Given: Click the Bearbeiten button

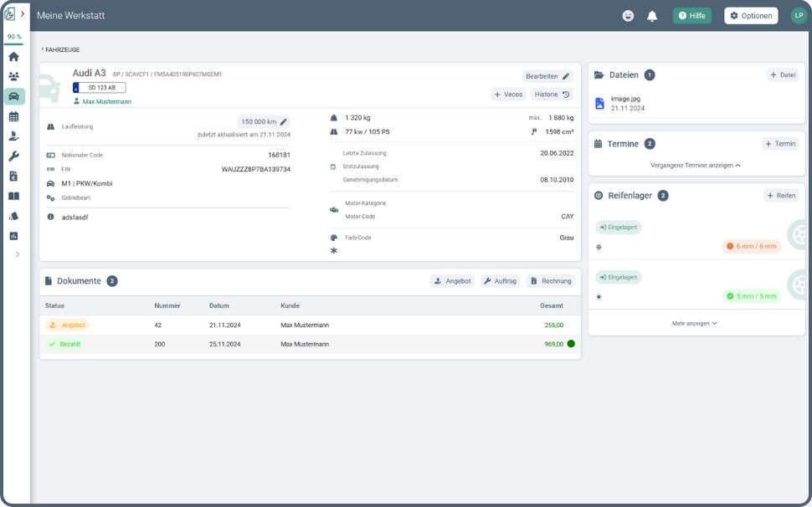Looking at the screenshot, I should pos(547,76).
